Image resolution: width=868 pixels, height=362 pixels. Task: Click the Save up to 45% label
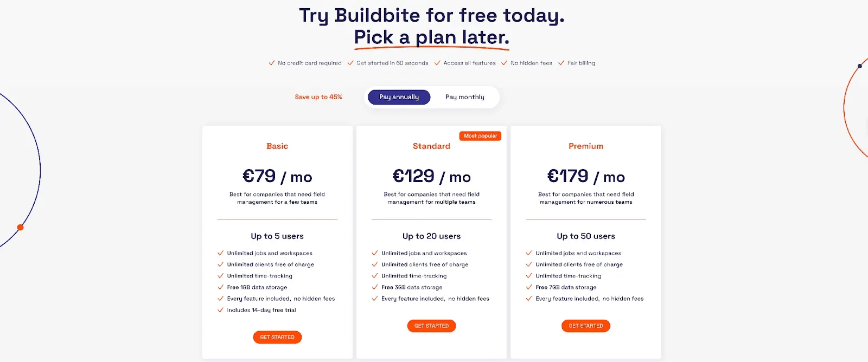pyautogui.click(x=318, y=97)
